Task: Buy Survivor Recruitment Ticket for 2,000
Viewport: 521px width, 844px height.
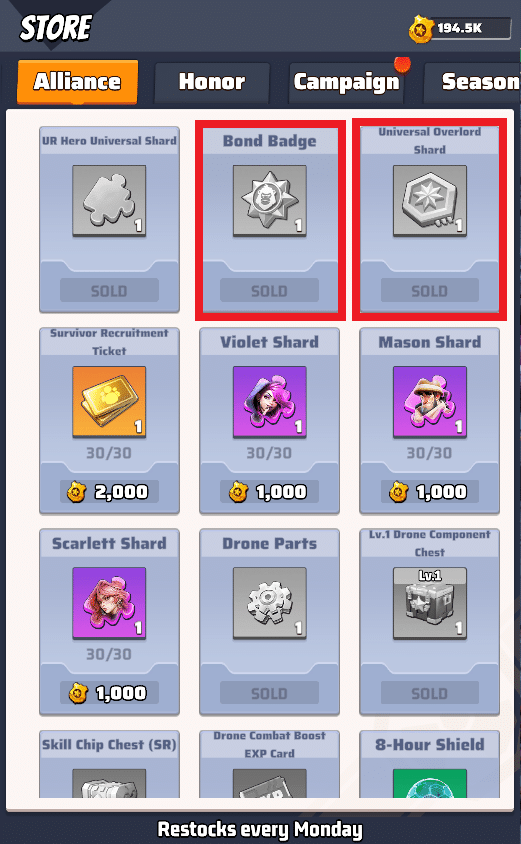Action: click(x=109, y=491)
